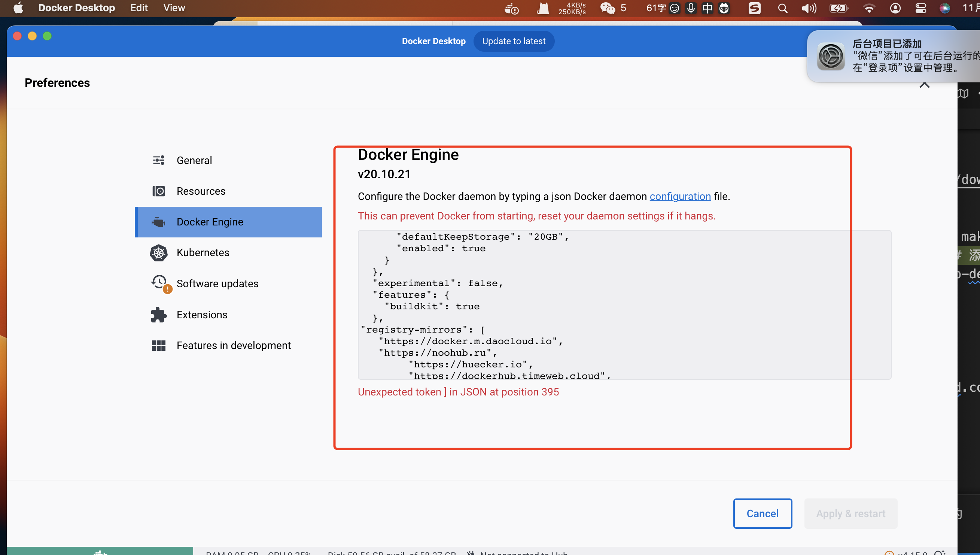Click the Extensions puzzle piece icon
Screen dimensions: 980x555
[158, 315]
